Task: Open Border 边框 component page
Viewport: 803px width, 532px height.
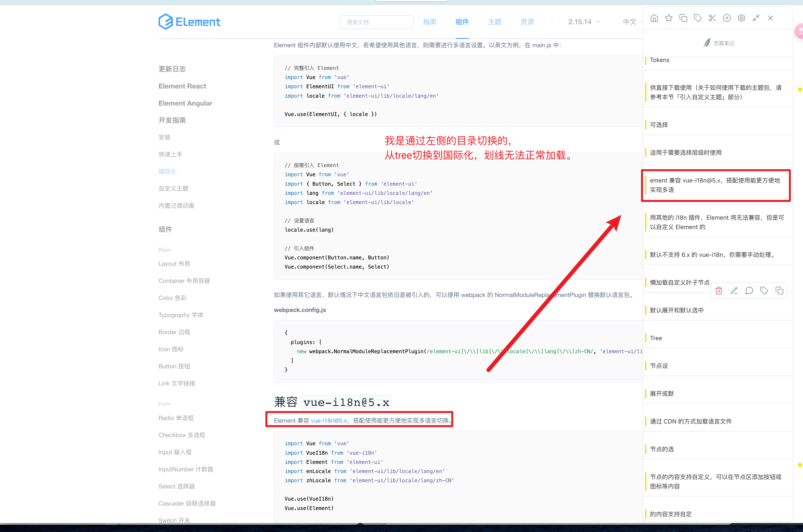Action: [174, 332]
